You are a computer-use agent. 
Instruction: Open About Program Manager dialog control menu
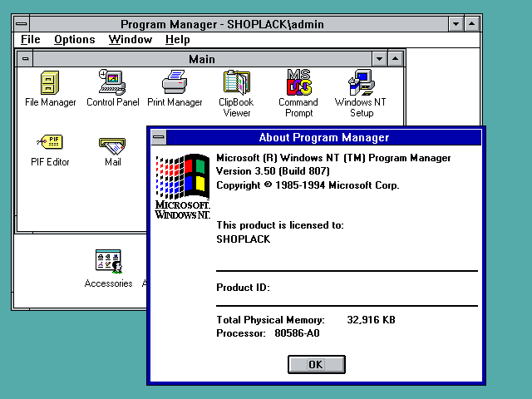[x=159, y=137]
